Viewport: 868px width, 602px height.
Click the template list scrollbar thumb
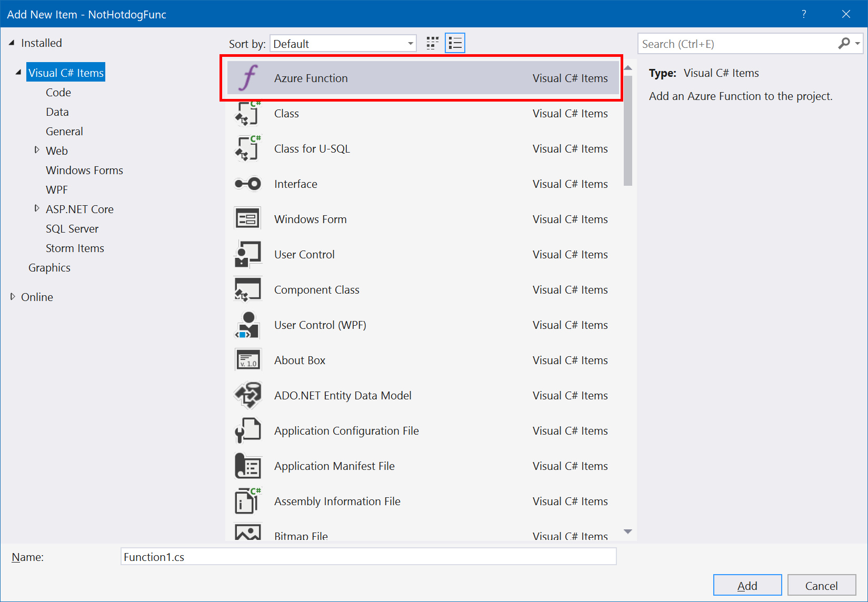click(628, 131)
